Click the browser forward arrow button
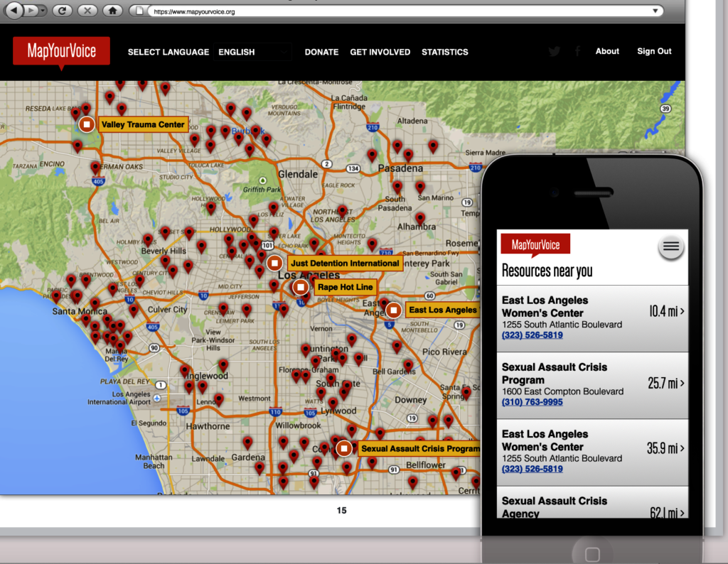Screen dimensions: 728x564 31,10
